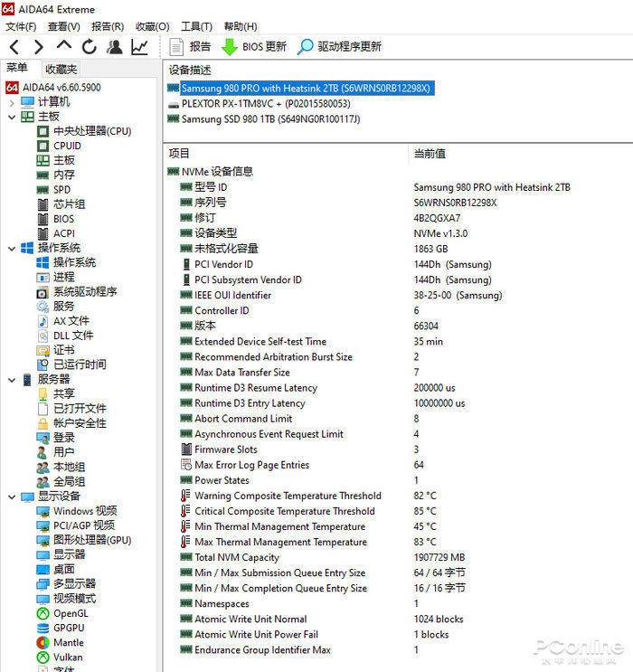The image size is (633, 672).
Task: Select the Mantle tree item
Action: tap(61, 643)
